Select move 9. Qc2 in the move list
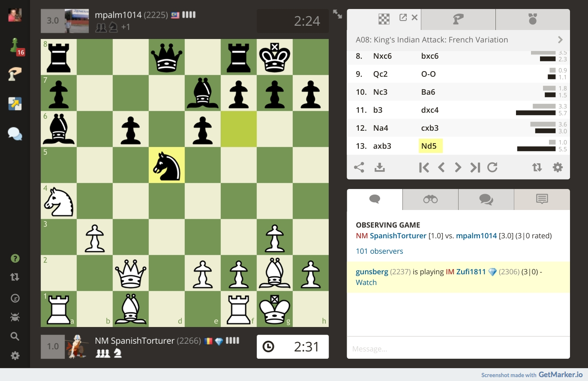Viewport: 588px width, 381px height. pos(381,74)
